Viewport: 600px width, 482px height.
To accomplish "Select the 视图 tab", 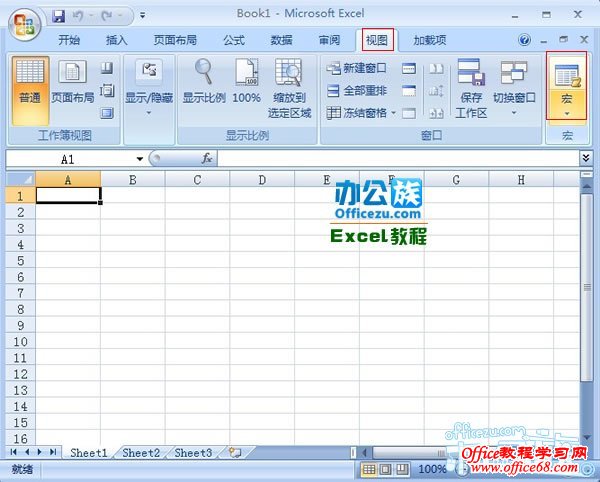I will 377,40.
